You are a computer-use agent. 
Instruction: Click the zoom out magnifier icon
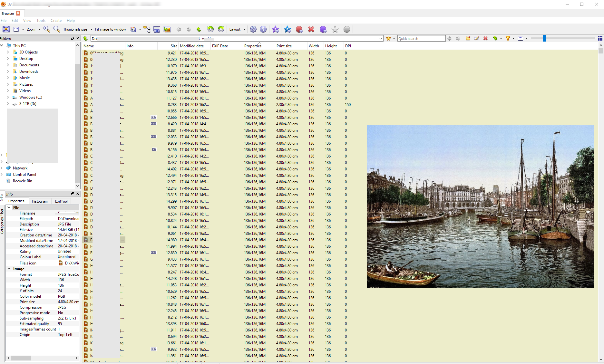[x=57, y=29]
